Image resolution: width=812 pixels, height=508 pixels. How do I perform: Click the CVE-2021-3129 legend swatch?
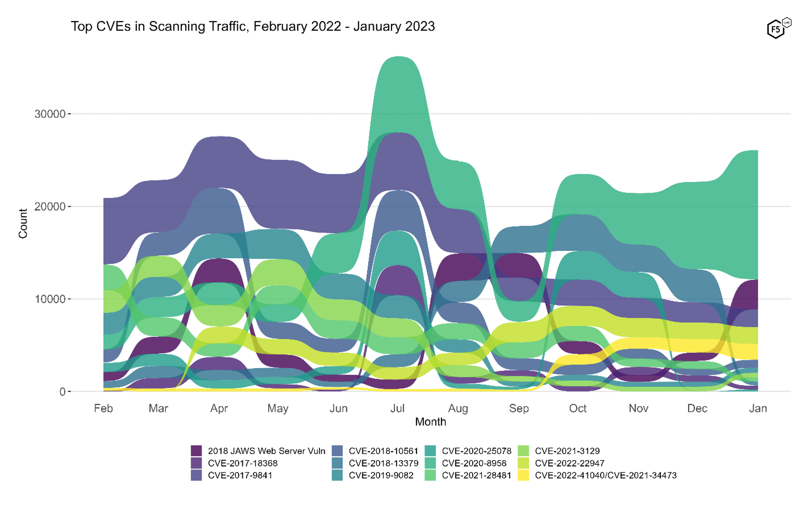pyautogui.click(x=523, y=451)
